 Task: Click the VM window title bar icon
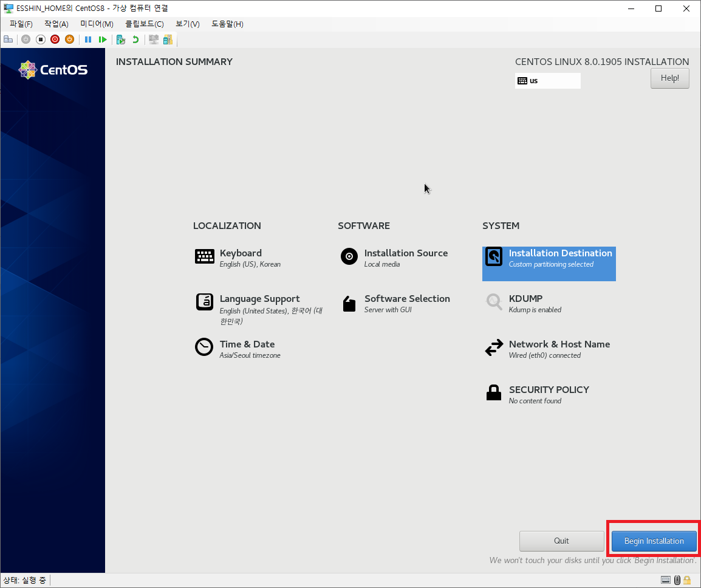click(x=9, y=8)
